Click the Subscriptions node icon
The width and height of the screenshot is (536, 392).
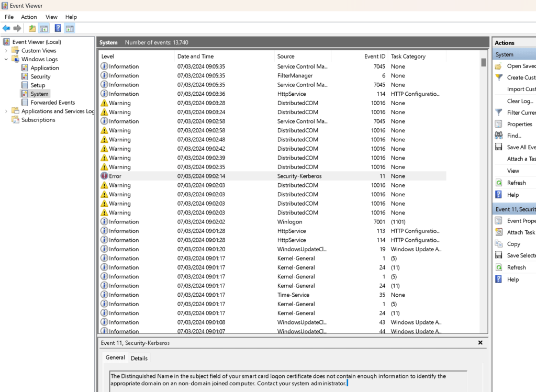[x=15, y=120]
